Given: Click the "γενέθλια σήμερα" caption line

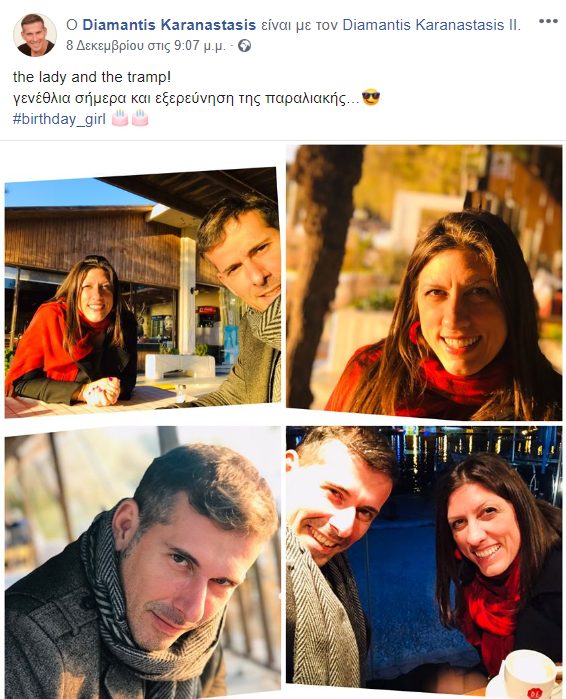Looking at the screenshot, I should pyautogui.click(x=186, y=98).
